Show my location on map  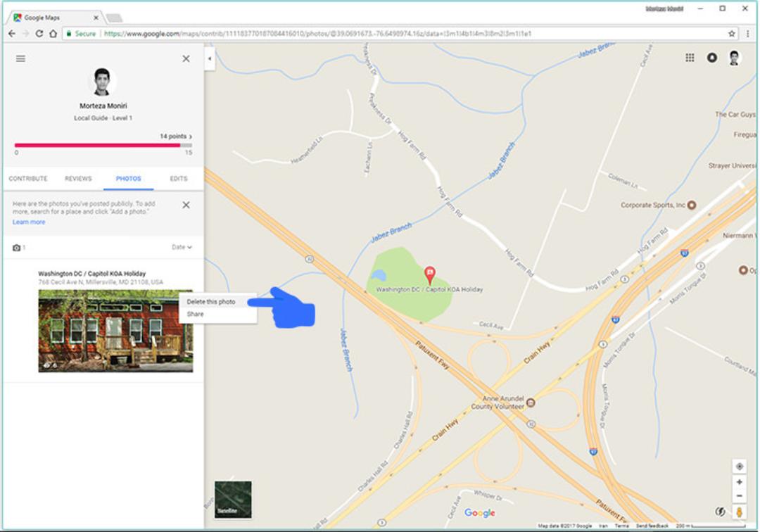click(740, 466)
